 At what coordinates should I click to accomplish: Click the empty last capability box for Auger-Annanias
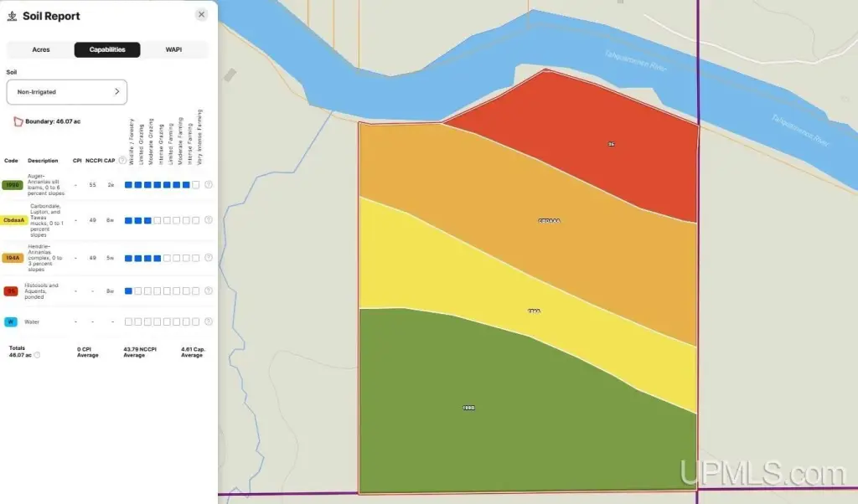coord(196,185)
